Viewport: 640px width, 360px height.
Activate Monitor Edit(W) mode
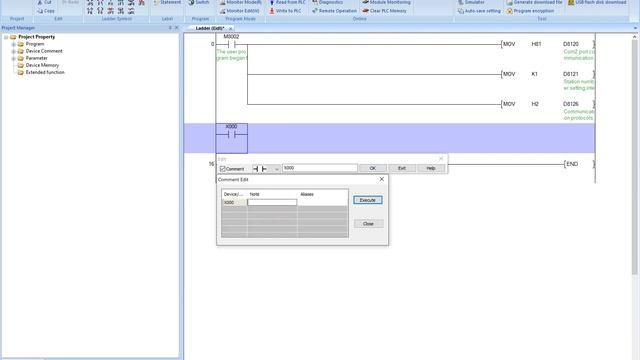pyautogui.click(x=240, y=11)
